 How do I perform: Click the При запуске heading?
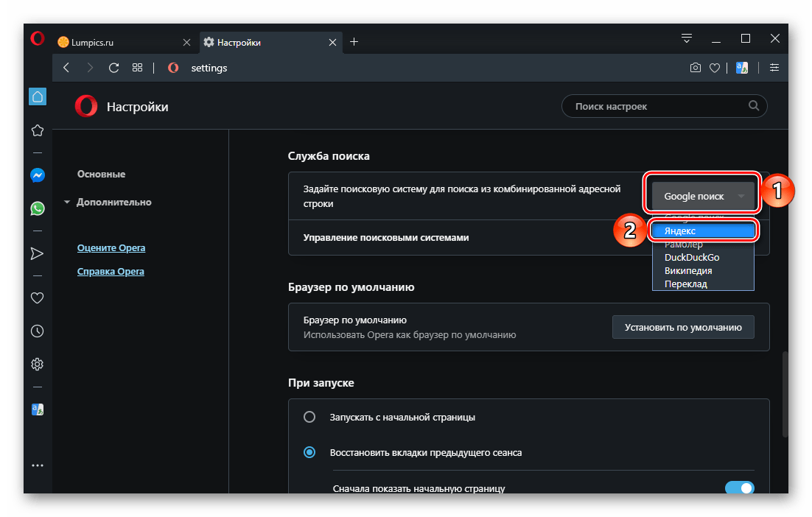click(x=321, y=383)
